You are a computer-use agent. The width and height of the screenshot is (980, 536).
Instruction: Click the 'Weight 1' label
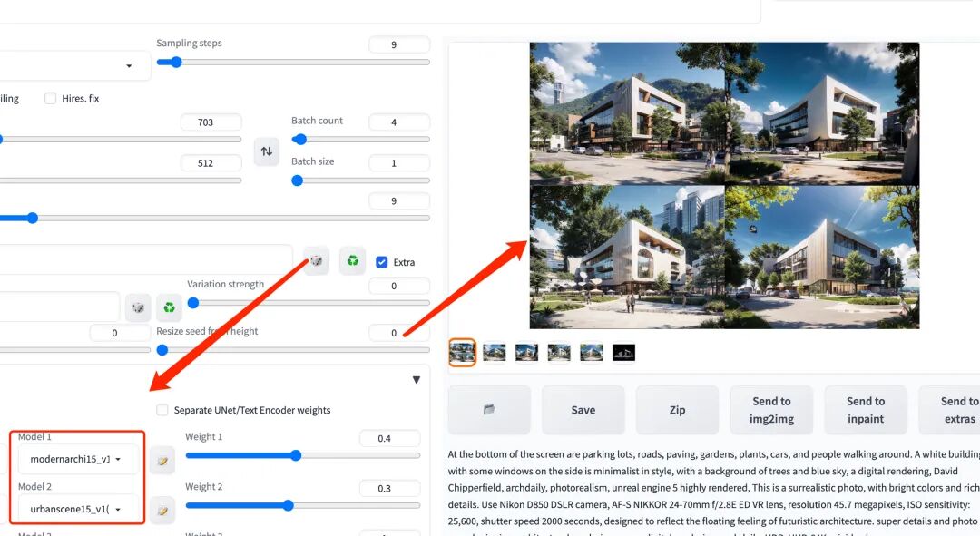[x=204, y=436]
